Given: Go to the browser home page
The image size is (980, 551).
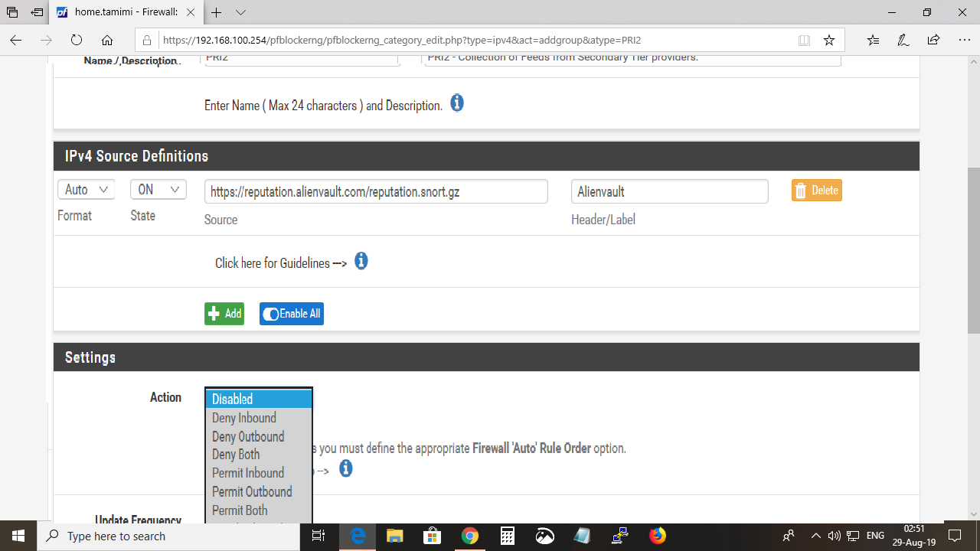Looking at the screenshot, I should pos(107,40).
